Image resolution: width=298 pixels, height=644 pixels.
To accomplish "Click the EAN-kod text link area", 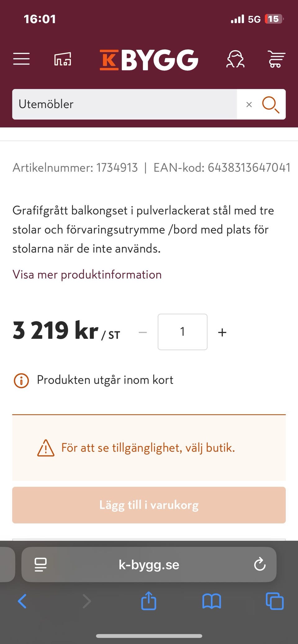I will [x=222, y=167].
